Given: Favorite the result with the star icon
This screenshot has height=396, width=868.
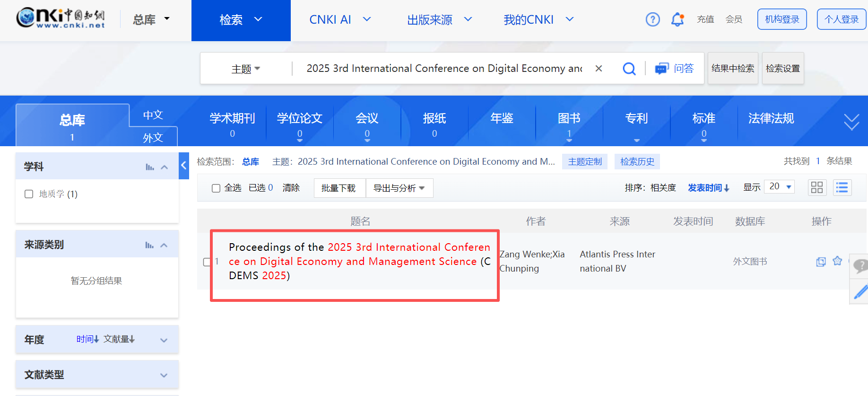Looking at the screenshot, I should pos(837,261).
